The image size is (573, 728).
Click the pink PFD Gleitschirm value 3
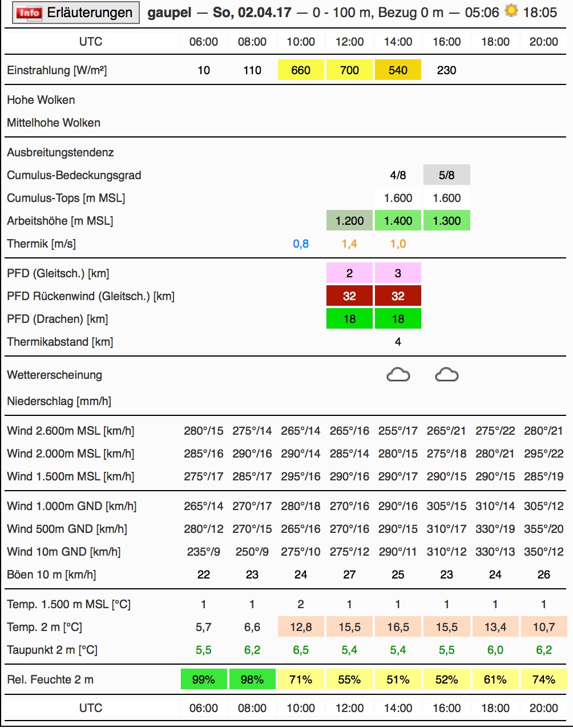pos(398,273)
